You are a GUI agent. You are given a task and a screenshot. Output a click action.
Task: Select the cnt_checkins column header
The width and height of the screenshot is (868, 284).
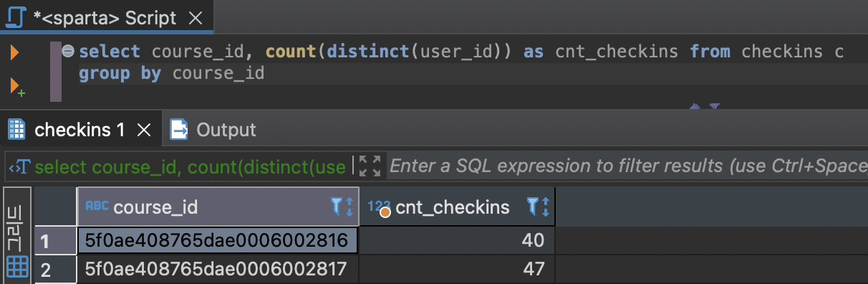(x=457, y=207)
